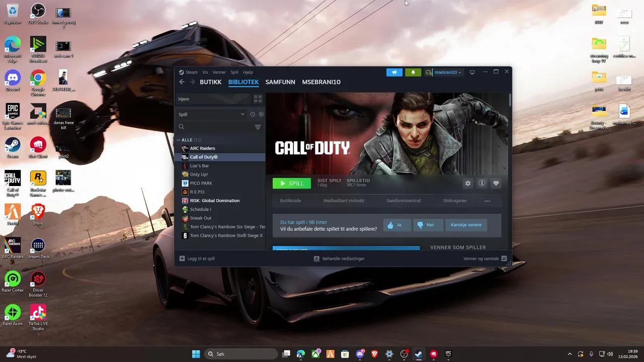
Task: Show hidden system tray icons chevron
Action: click(x=570, y=354)
